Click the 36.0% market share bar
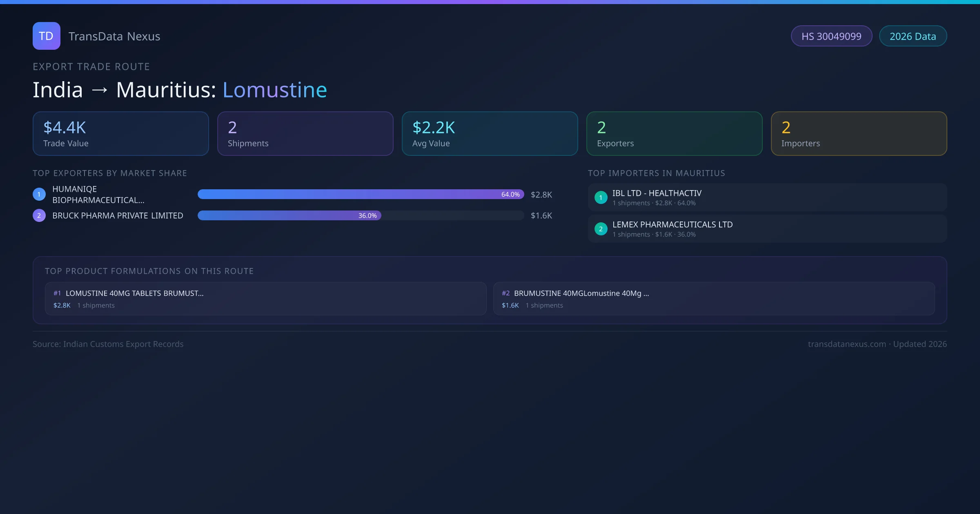Viewport: 980px width, 514px height. [289, 215]
